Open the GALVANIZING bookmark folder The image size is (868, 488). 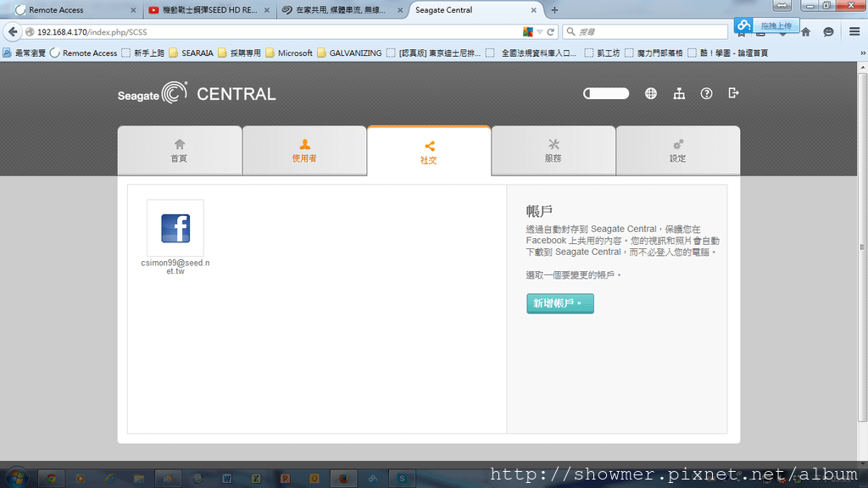349,53
